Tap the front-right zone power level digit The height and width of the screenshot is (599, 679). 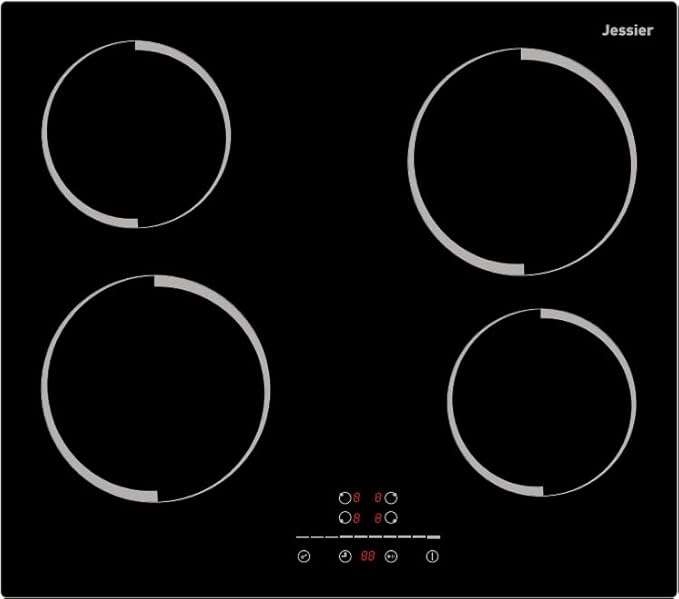coord(378,518)
